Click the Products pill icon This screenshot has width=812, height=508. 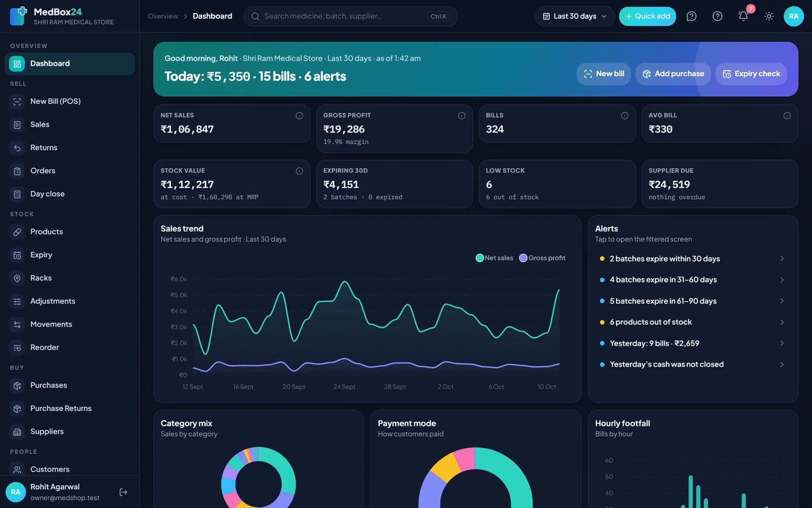pyautogui.click(x=17, y=232)
